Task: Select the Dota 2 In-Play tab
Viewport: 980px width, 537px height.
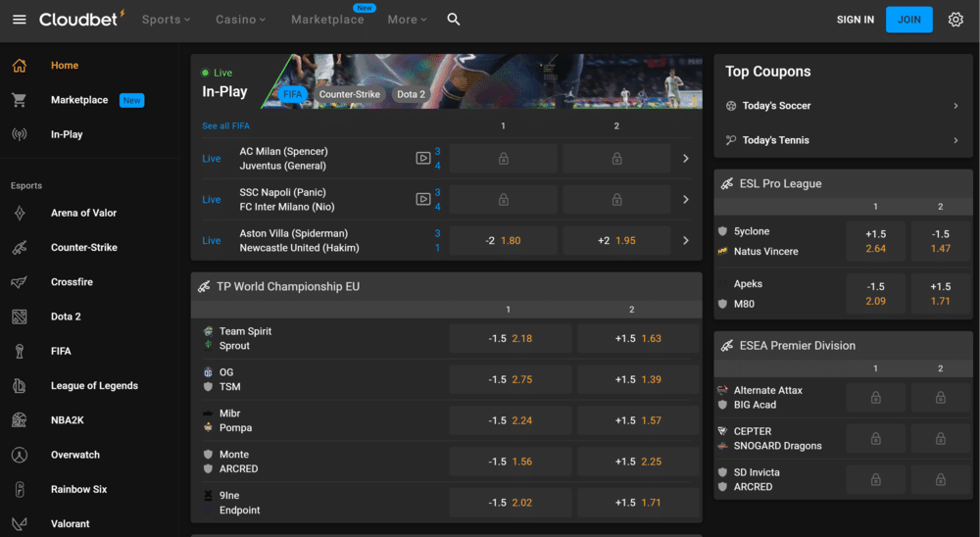Action: point(411,94)
